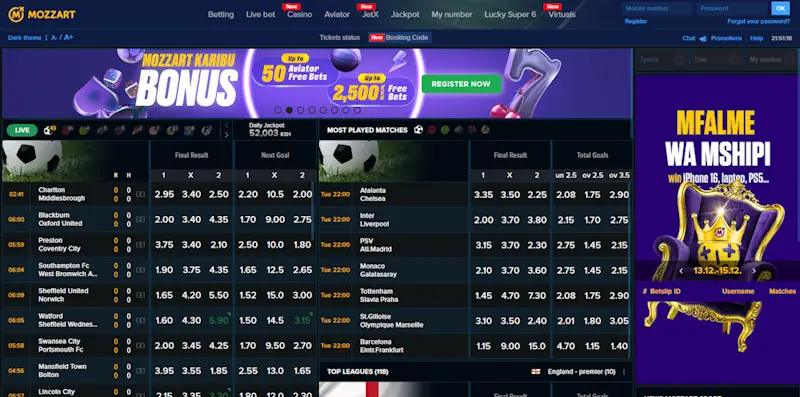Open the Aviator game tab
Image resolution: width=800 pixels, height=397 pixels.
click(337, 14)
